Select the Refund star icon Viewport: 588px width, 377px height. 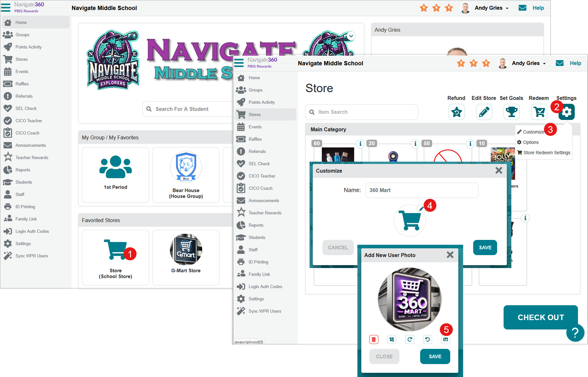[x=456, y=112]
